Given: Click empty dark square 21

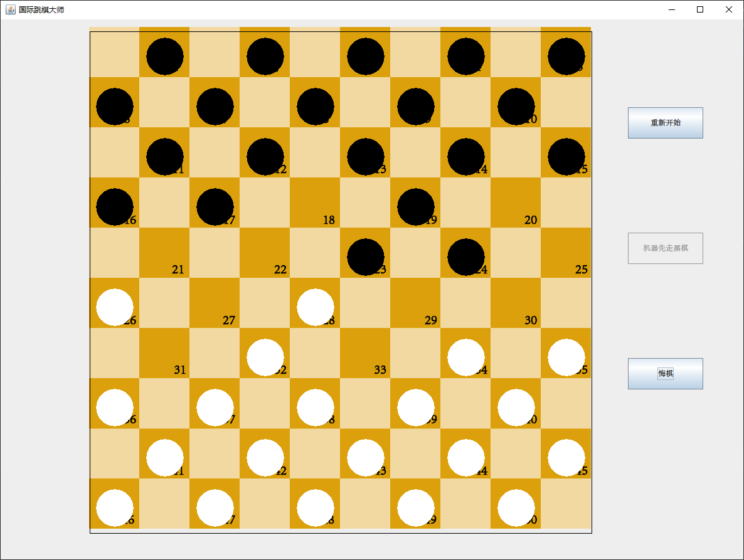Looking at the screenshot, I should point(164,253).
